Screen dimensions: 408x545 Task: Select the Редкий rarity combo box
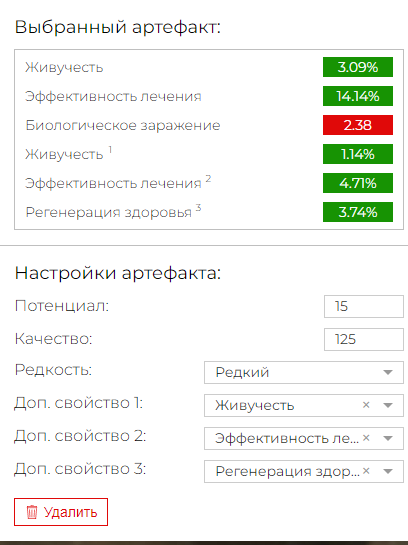[304, 372]
